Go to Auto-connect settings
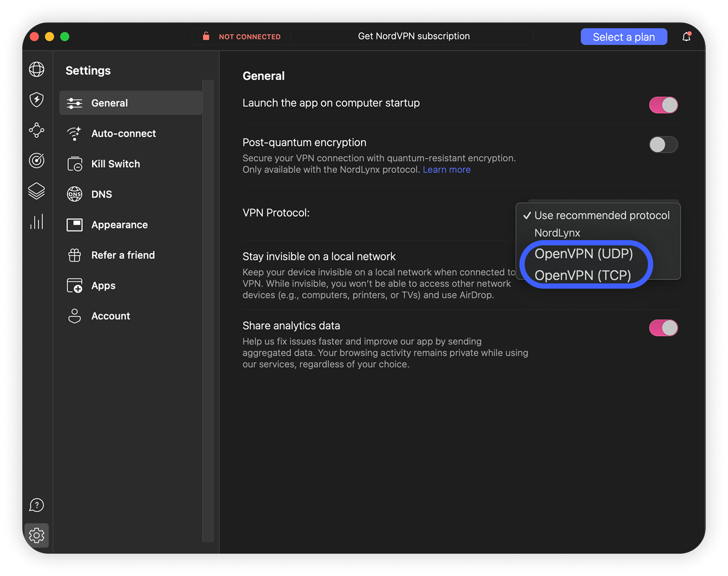 [x=123, y=133]
